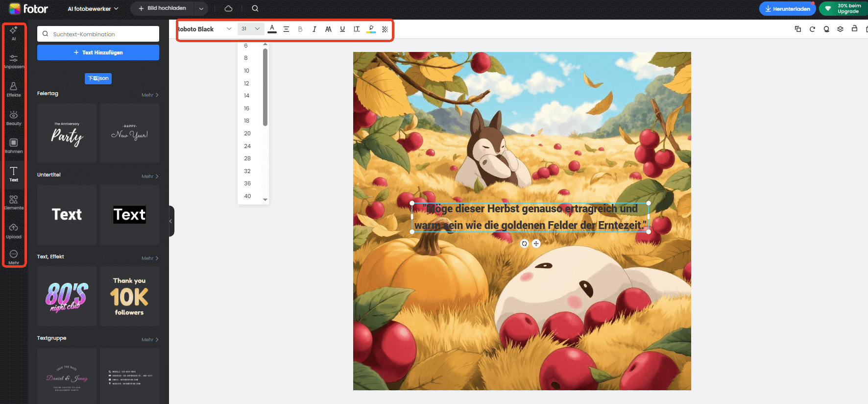Open line spacing settings icon
Screen dimensions: 868x404
click(x=357, y=29)
